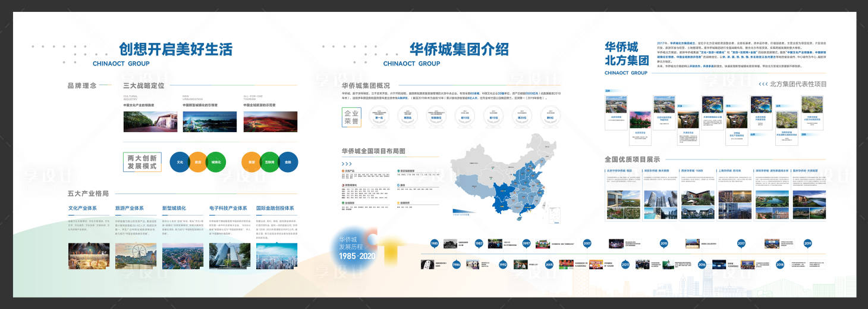868x309 pixels.
Task: Click the blue 金融 circle
Action: 288,162
